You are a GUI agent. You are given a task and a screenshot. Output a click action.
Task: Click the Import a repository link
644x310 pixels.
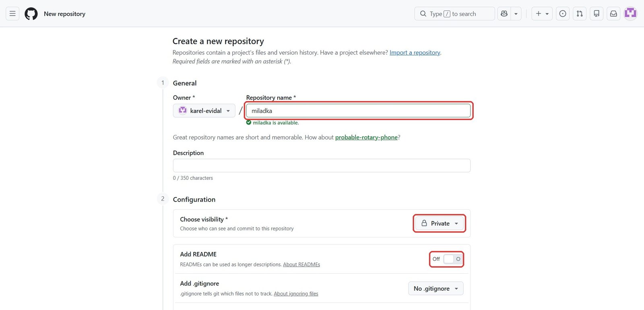tap(415, 52)
